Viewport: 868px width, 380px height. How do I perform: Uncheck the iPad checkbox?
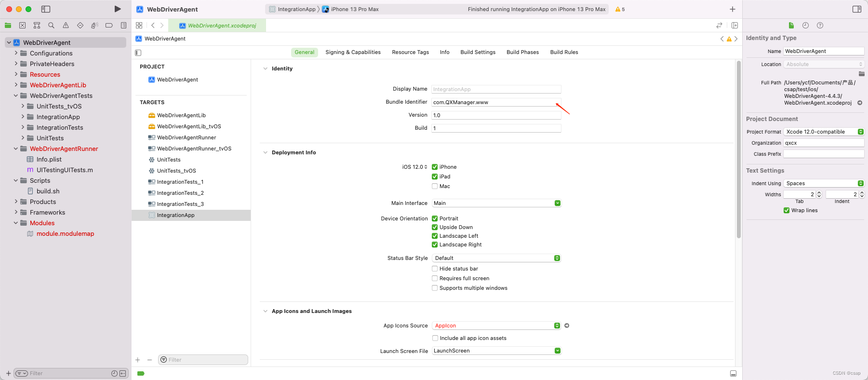pyautogui.click(x=435, y=176)
